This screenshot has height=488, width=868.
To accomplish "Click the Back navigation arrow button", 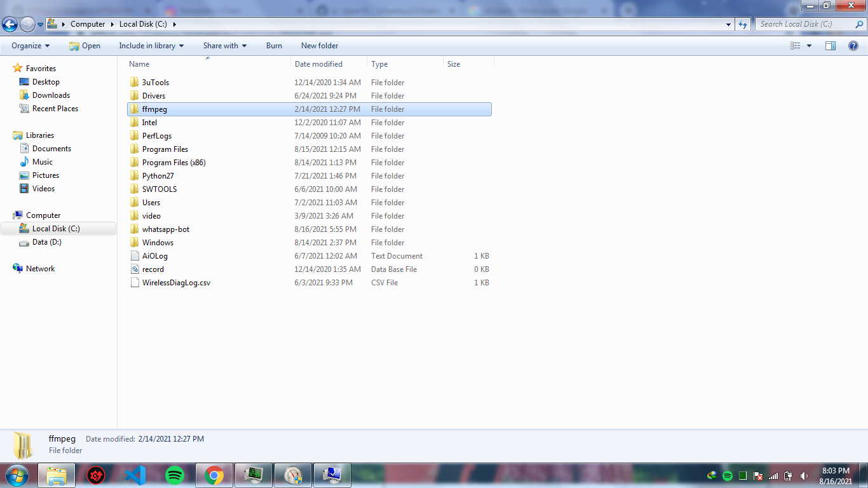I will [x=10, y=24].
